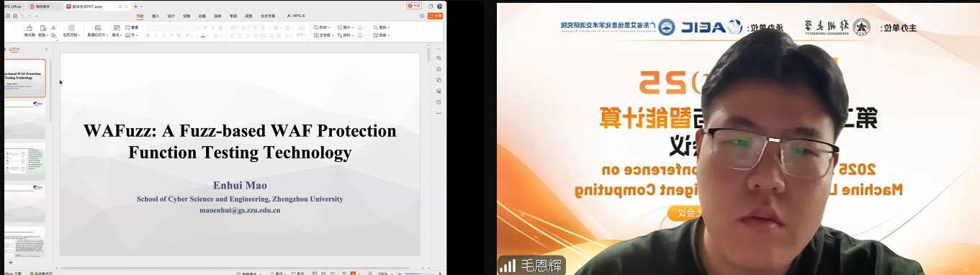The image size is (980, 275).
Task: Open the Select (选择) dropdown
Action: coord(382,35)
